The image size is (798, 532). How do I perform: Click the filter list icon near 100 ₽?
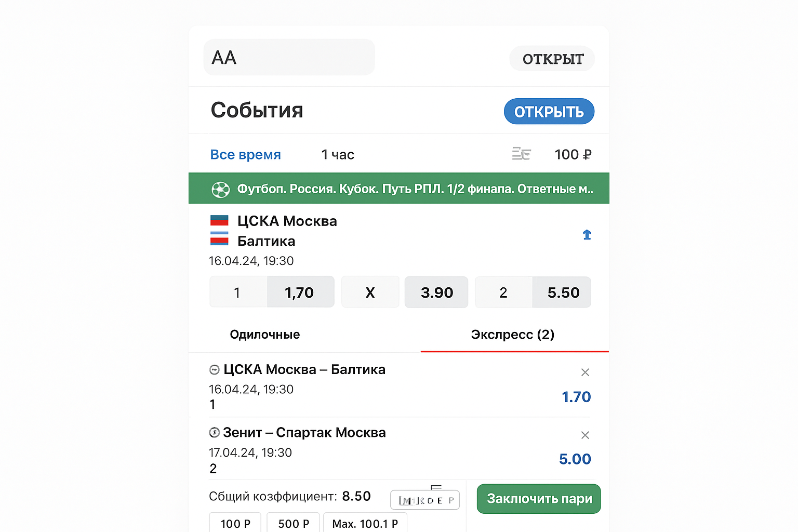[521, 154]
